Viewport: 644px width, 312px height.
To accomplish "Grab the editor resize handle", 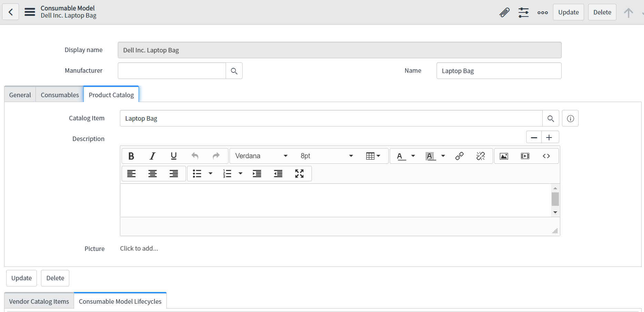I will pyautogui.click(x=555, y=231).
